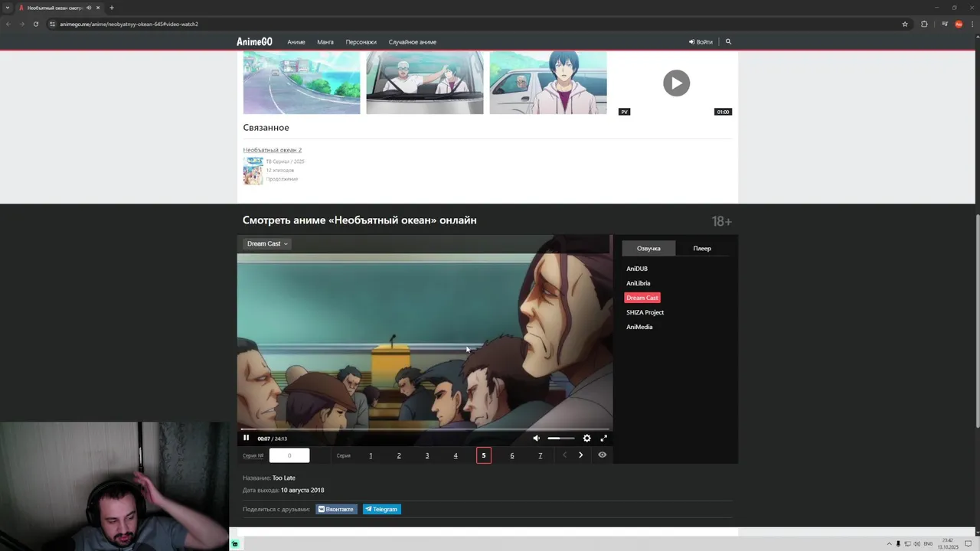
Task: Open the tab search dropdown arrow
Action: [7, 8]
